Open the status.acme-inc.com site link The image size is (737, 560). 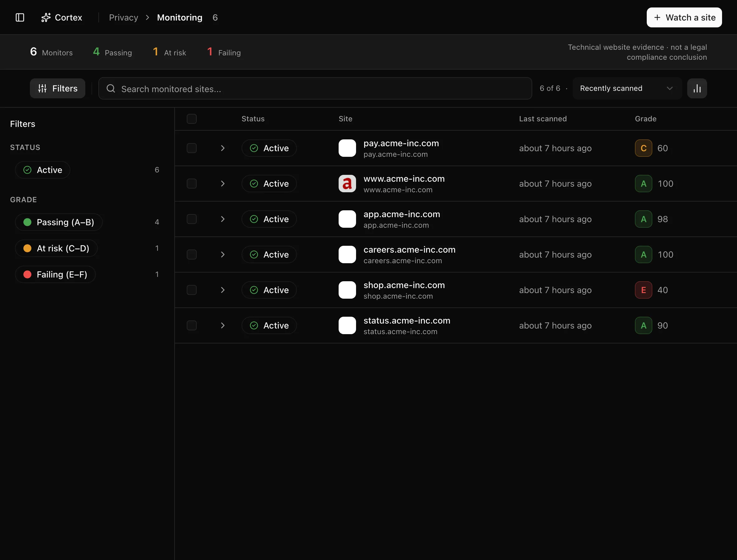coord(407,321)
